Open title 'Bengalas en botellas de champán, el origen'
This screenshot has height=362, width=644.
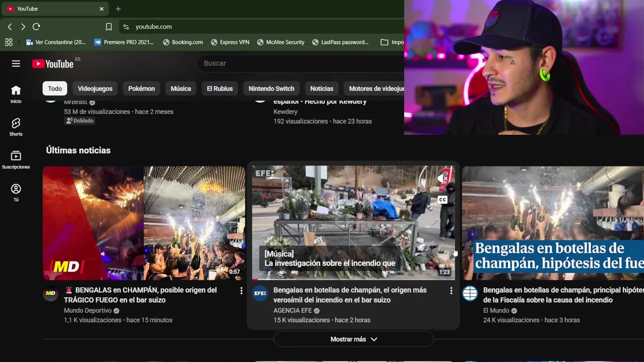point(350,295)
